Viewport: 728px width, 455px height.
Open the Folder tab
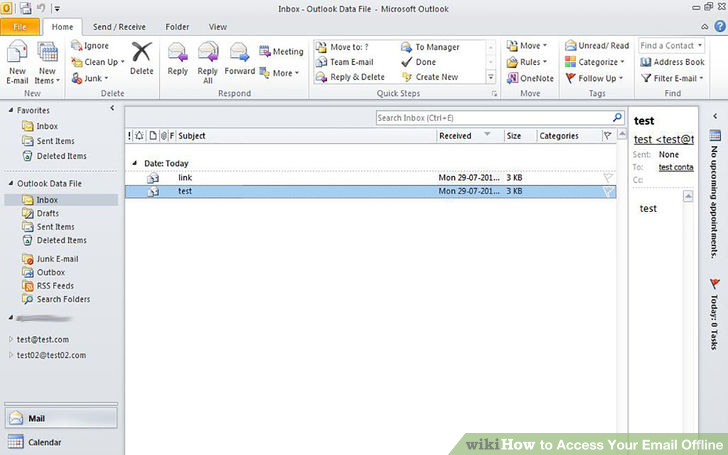pyautogui.click(x=177, y=27)
